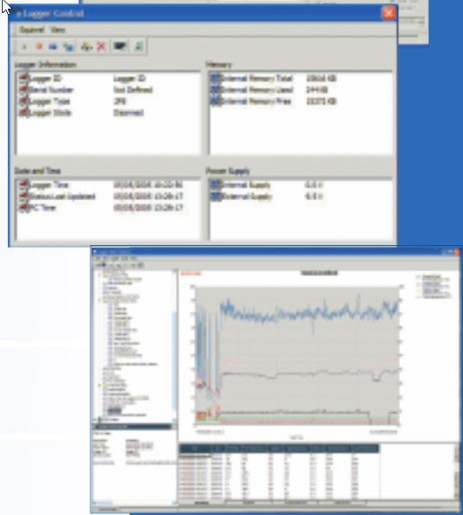Close the Logger Control window
This screenshot has height=515, width=463.
388,13
